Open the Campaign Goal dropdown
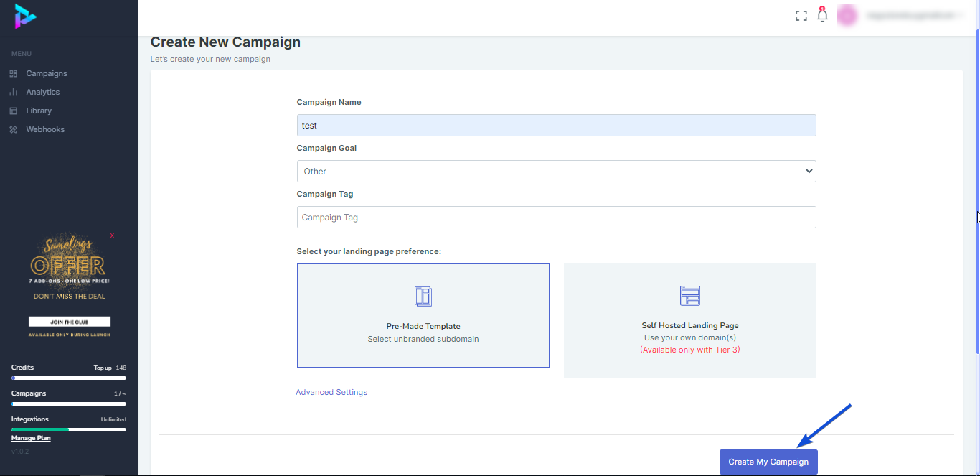The width and height of the screenshot is (980, 476). coord(556,171)
